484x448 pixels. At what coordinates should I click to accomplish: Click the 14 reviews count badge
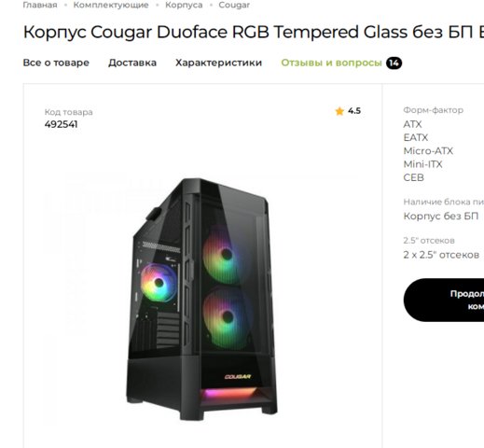click(394, 63)
